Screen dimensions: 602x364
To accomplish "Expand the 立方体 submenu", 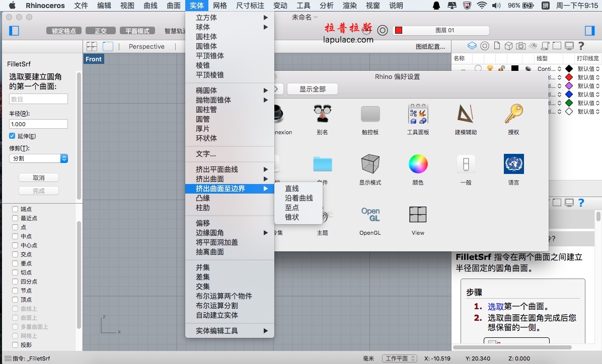I will tap(230, 17).
